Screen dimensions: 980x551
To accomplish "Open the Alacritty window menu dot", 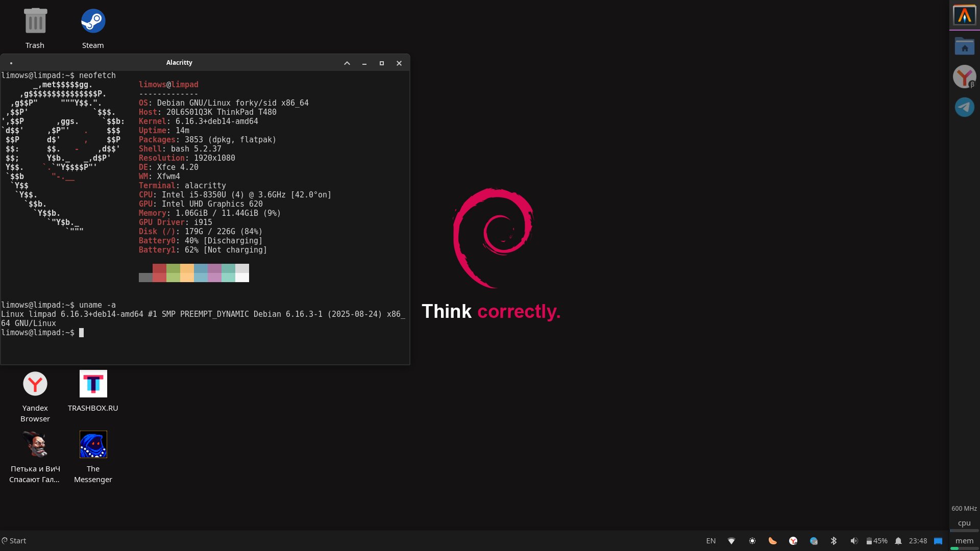I will [11, 63].
